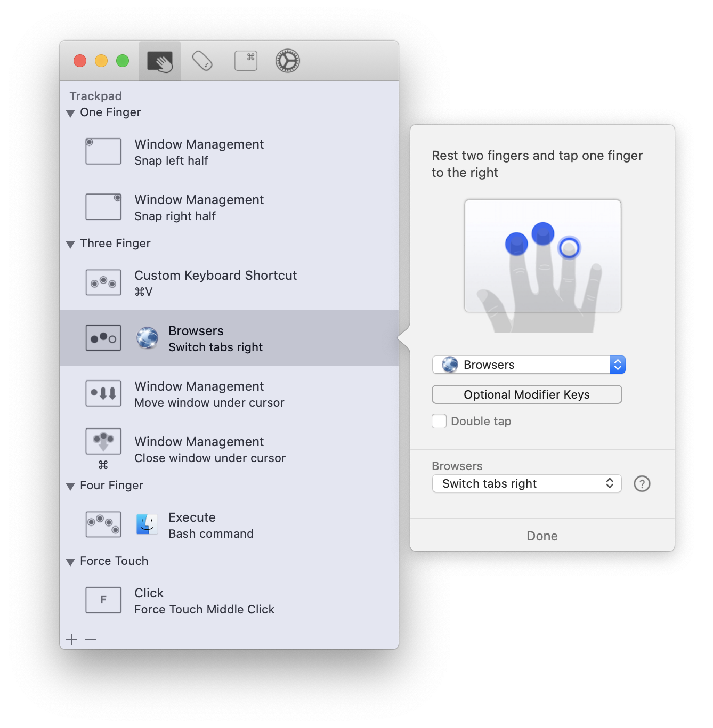Select Move window under cursor gesture icon

103,393
